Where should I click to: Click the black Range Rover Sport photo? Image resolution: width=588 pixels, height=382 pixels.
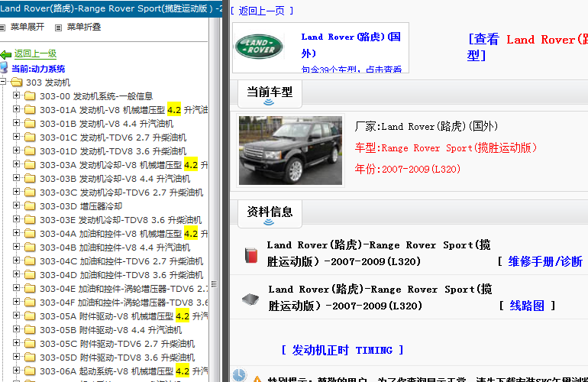[291, 151]
